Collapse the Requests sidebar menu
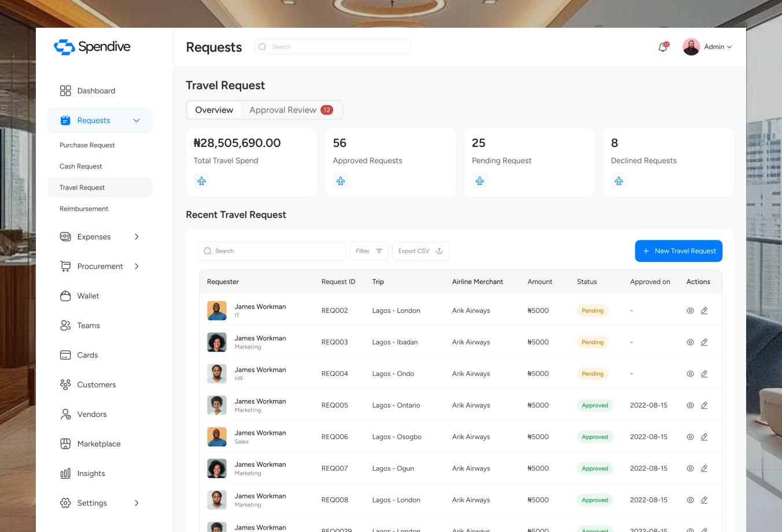782x532 pixels. coord(137,120)
